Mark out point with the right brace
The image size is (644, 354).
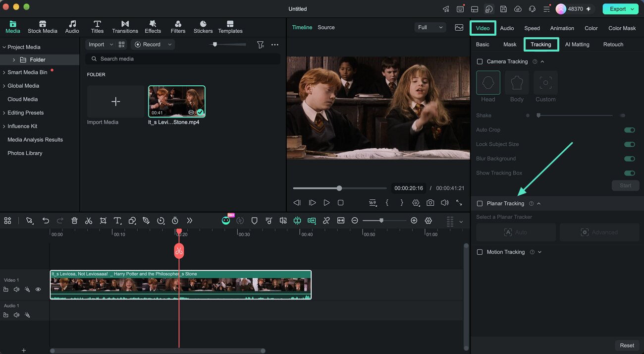[x=402, y=203]
